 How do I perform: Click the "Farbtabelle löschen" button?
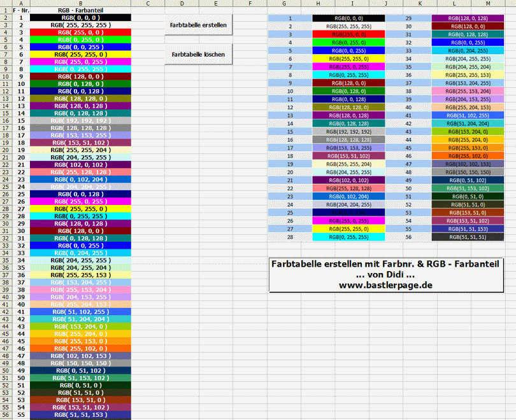pyautogui.click(x=198, y=54)
